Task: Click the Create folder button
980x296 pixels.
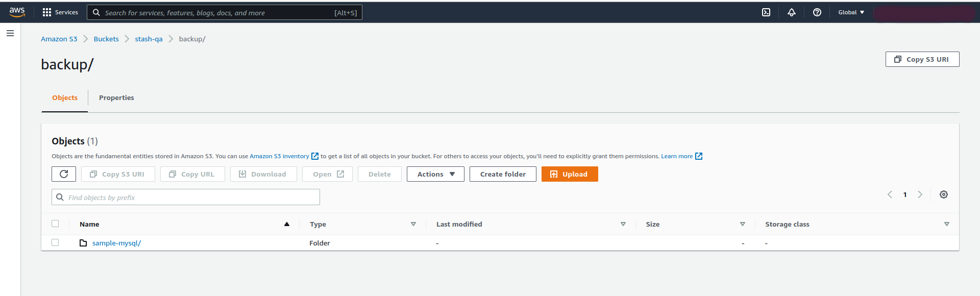Action: pos(502,174)
